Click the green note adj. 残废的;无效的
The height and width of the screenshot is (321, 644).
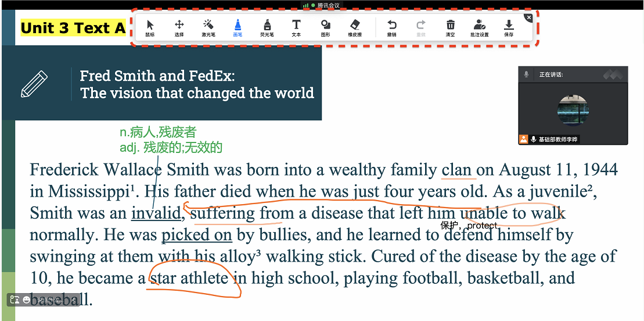(x=171, y=147)
